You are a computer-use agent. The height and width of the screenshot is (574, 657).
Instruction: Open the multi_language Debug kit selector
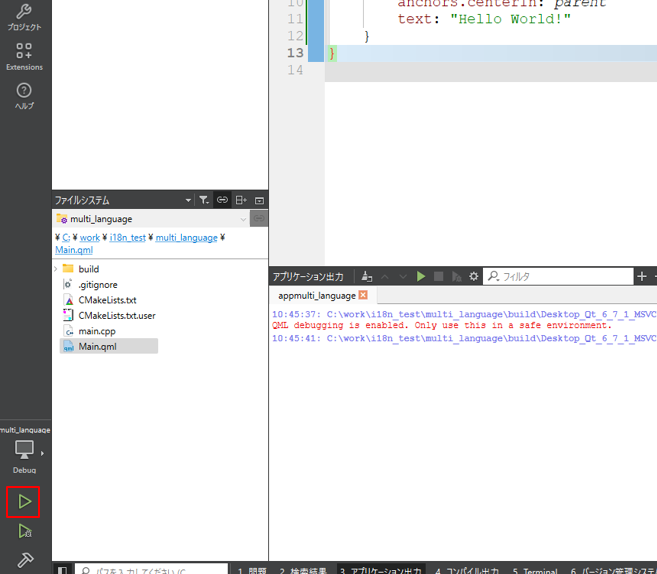point(25,451)
